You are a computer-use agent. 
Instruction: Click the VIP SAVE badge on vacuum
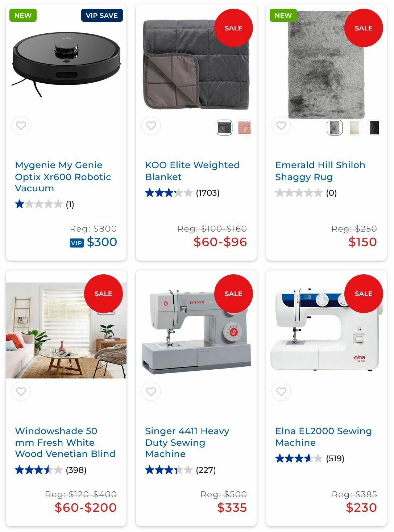coord(102,16)
